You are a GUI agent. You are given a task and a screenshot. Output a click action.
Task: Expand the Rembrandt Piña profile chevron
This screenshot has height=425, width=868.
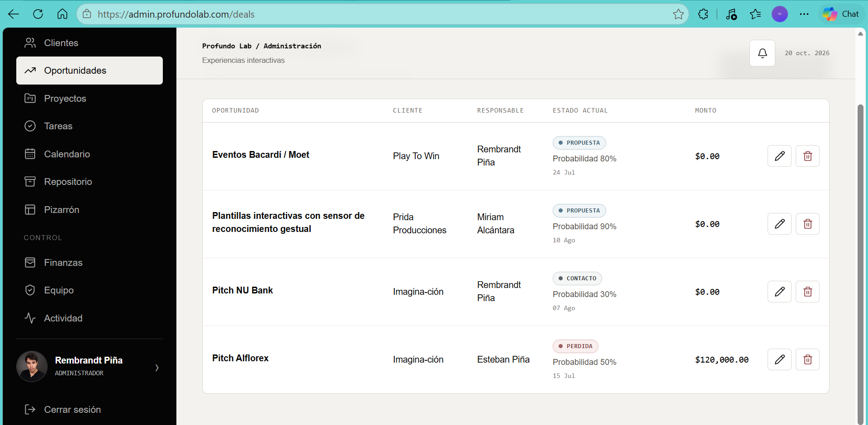[157, 368]
